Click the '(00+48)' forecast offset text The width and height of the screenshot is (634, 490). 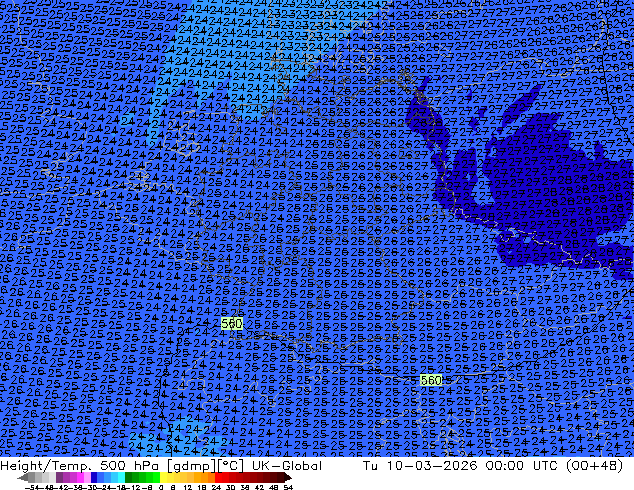click(594, 465)
